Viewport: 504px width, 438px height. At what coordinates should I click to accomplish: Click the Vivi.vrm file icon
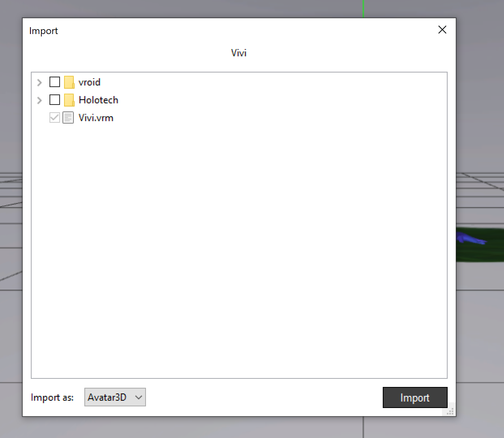[68, 118]
